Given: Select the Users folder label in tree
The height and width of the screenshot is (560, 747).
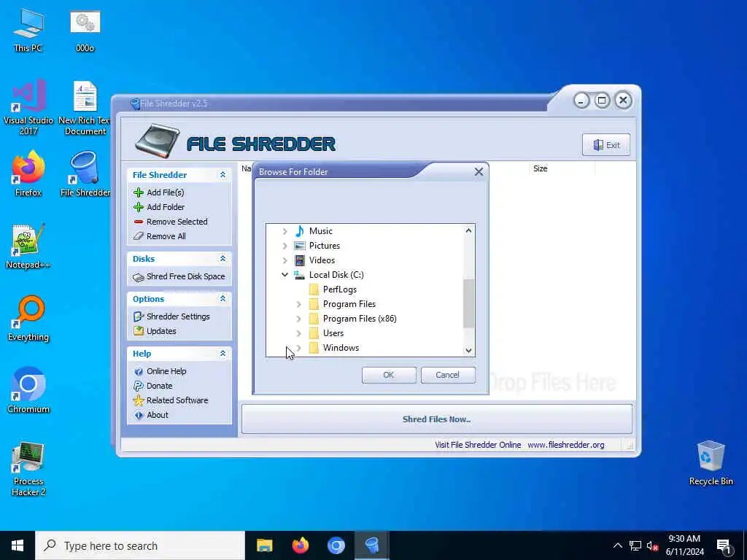Looking at the screenshot, I should point(333,333).
